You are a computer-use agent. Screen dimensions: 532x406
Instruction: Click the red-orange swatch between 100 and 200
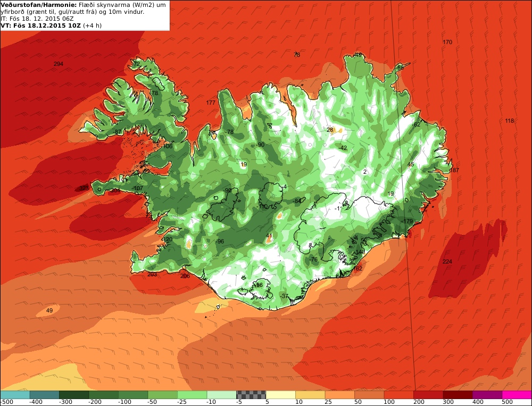(398, 394)
